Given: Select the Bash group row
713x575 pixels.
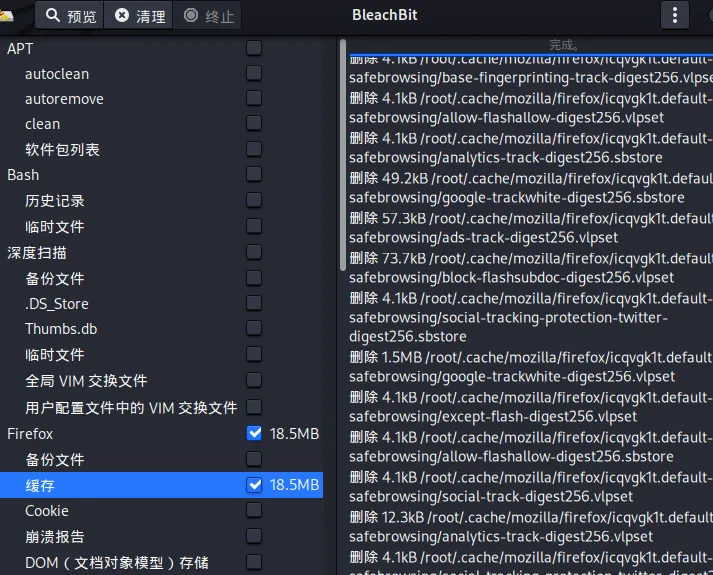Looking at the screenshot, I should pos(161,175).
